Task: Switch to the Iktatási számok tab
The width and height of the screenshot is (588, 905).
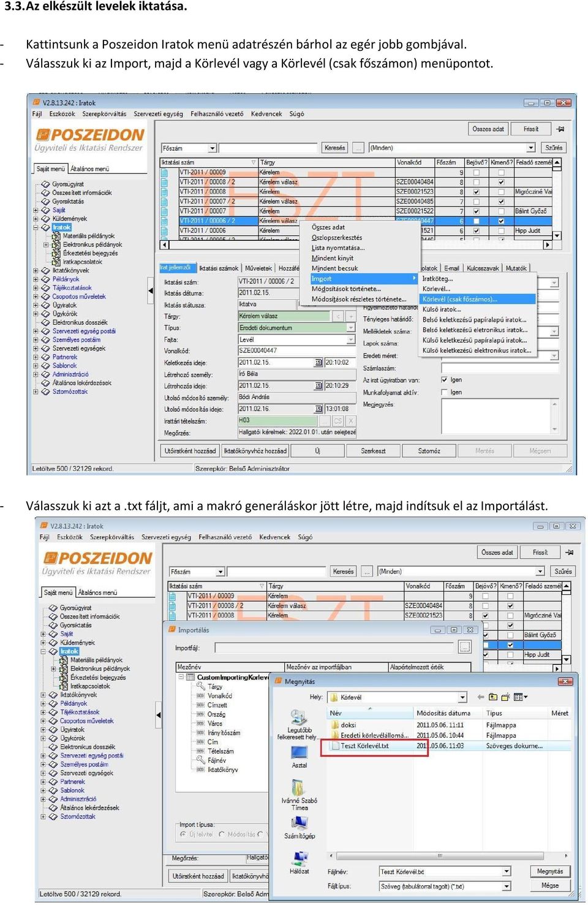Action: click(219, 268)
